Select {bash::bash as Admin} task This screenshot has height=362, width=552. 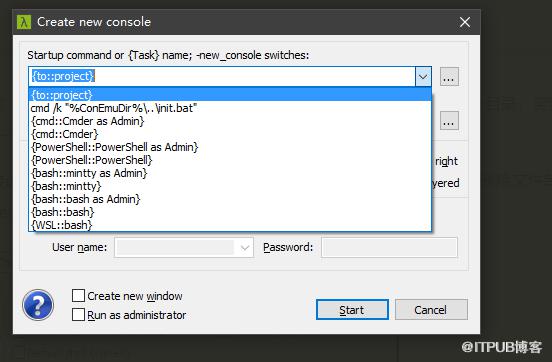point(230,199)
